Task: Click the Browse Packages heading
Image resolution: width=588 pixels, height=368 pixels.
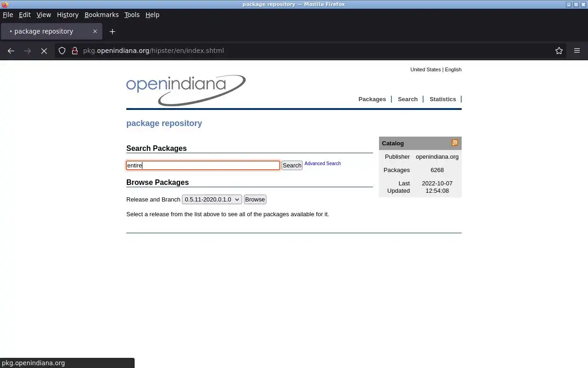Action: (157, 182)
